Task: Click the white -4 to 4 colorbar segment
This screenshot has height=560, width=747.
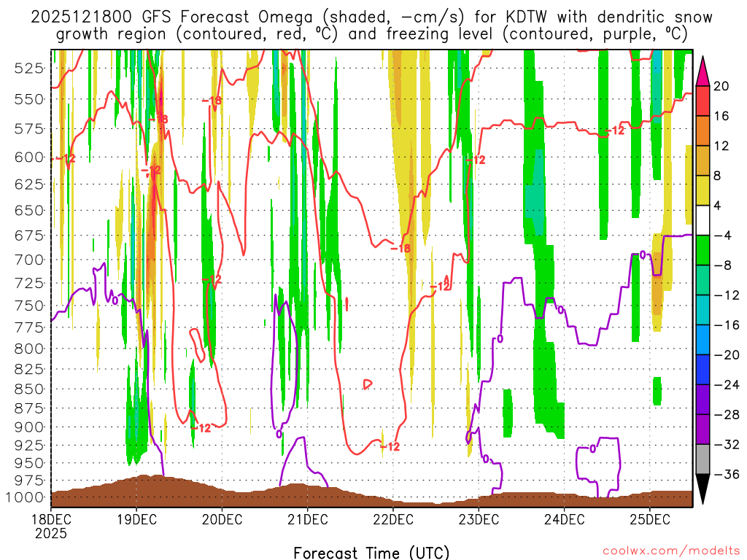Action: coord(703,220)
